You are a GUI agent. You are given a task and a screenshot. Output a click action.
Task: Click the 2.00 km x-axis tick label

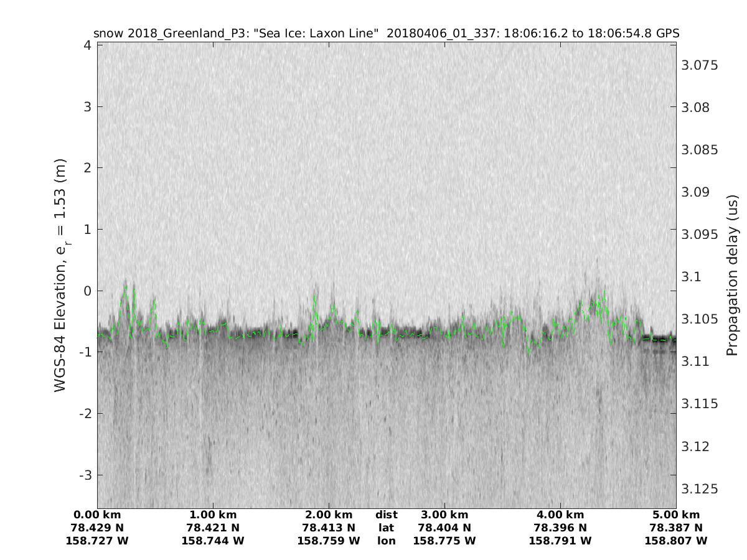tap(329, 515)
